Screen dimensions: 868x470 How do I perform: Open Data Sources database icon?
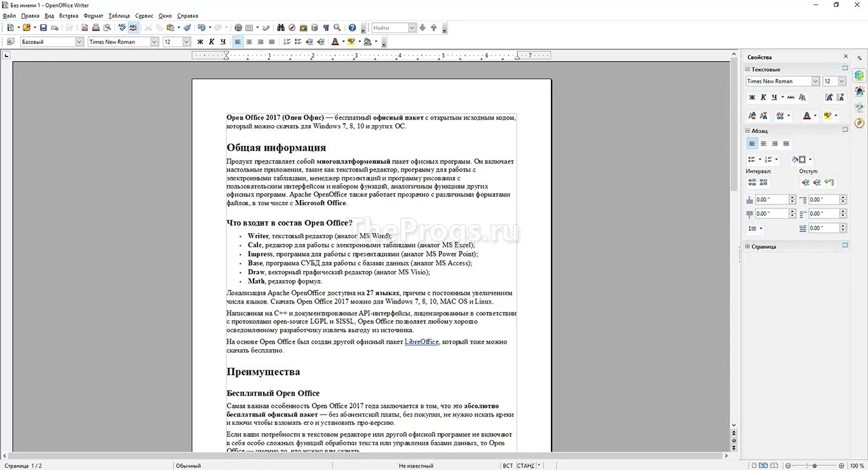[x=315, y=28]
